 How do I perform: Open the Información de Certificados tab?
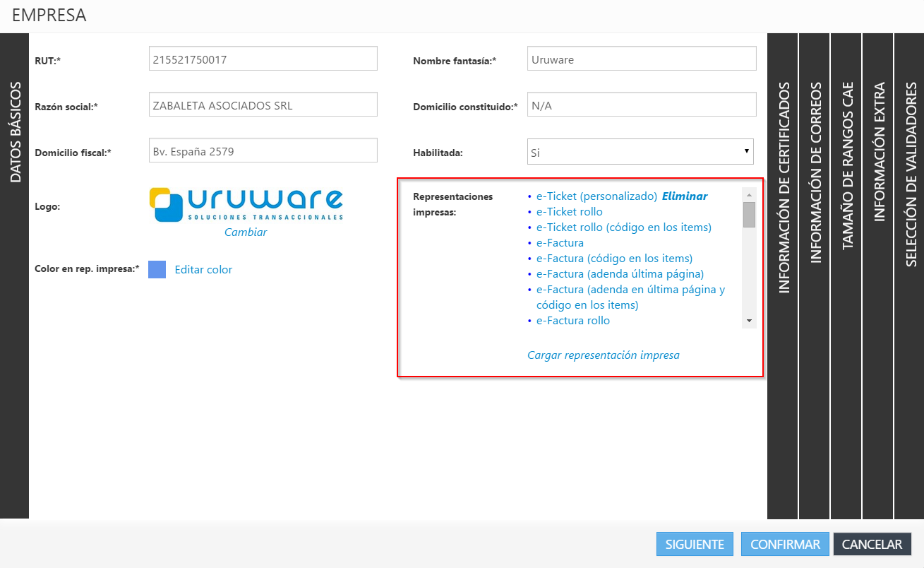(783, 187)
